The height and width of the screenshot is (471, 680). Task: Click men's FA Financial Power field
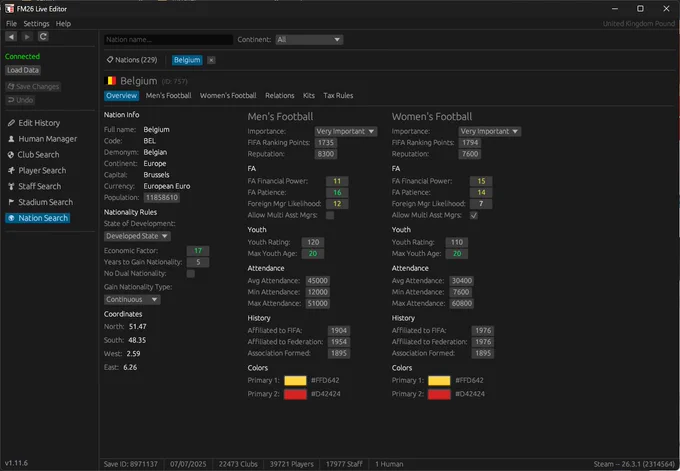337,181
